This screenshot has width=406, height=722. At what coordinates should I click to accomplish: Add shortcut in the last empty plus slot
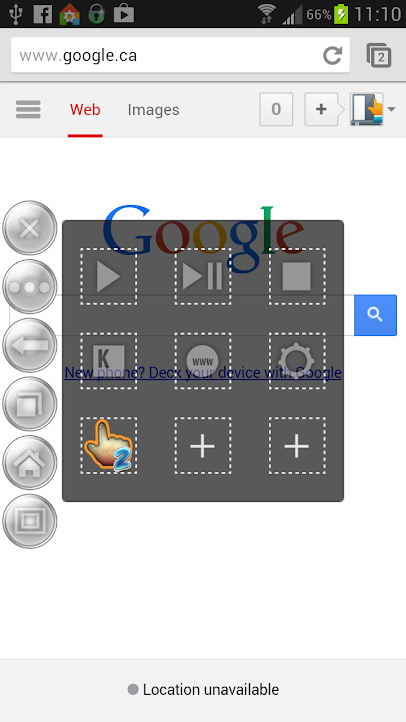[x=297, y=446]
